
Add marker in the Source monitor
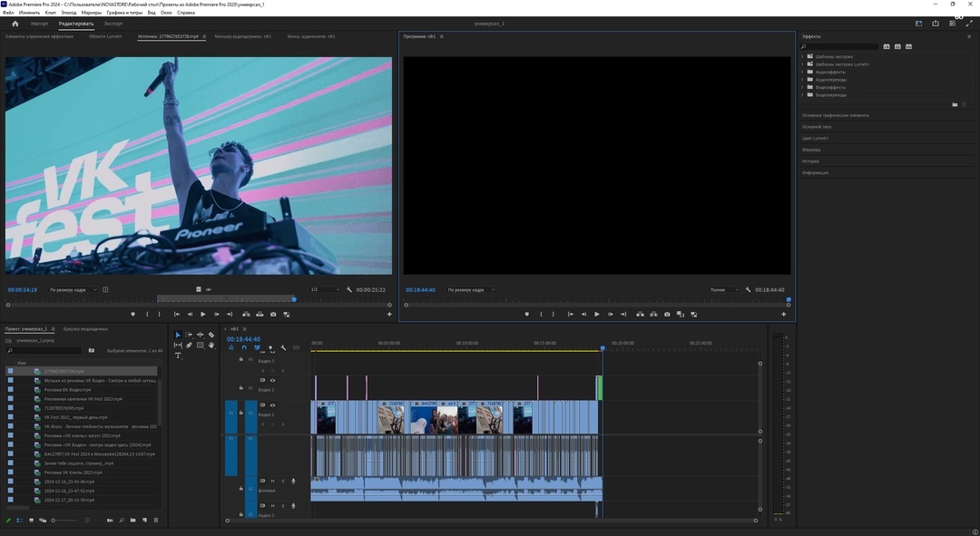[132, 314]
